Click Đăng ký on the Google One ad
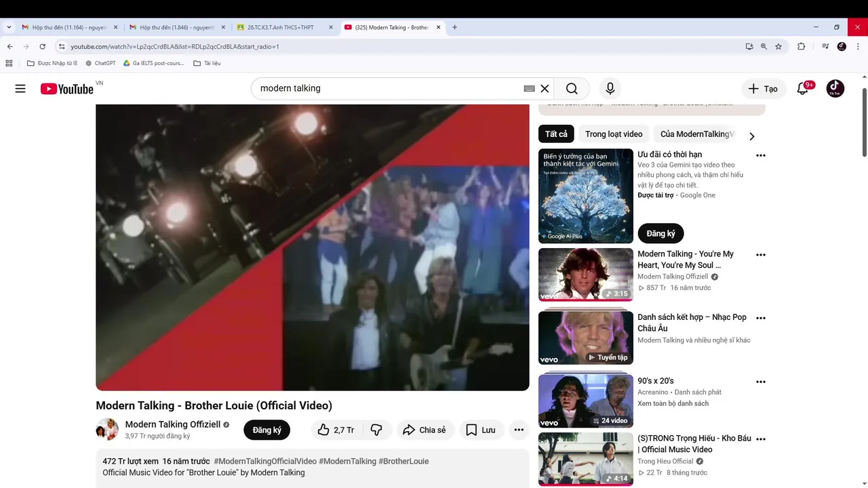Viewport: 868px width, 488px height. click(x=660, y=234)
